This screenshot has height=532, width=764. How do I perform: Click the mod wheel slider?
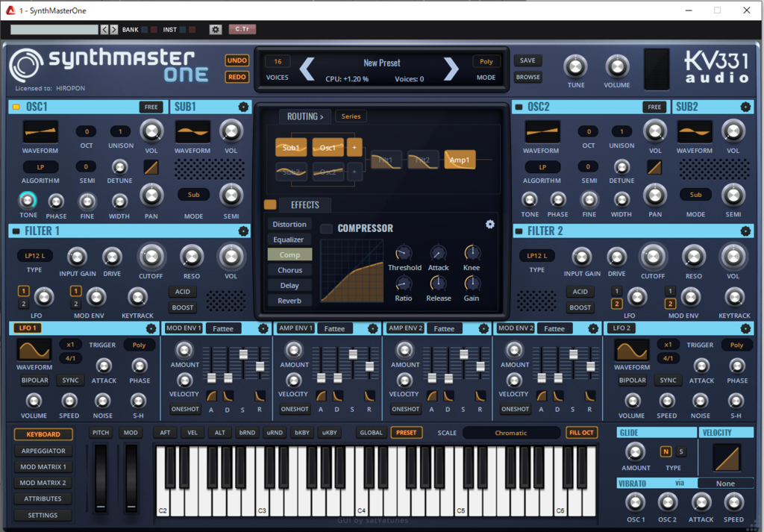click(131, 478)
